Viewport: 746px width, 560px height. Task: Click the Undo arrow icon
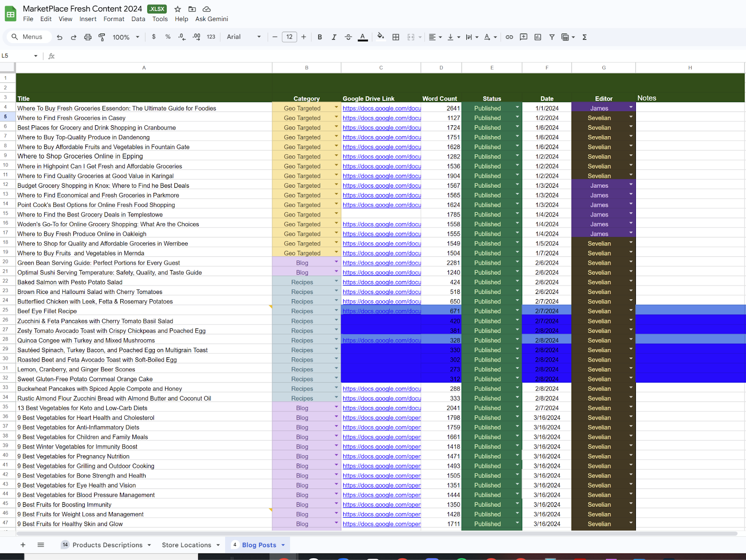pos(60,37)
